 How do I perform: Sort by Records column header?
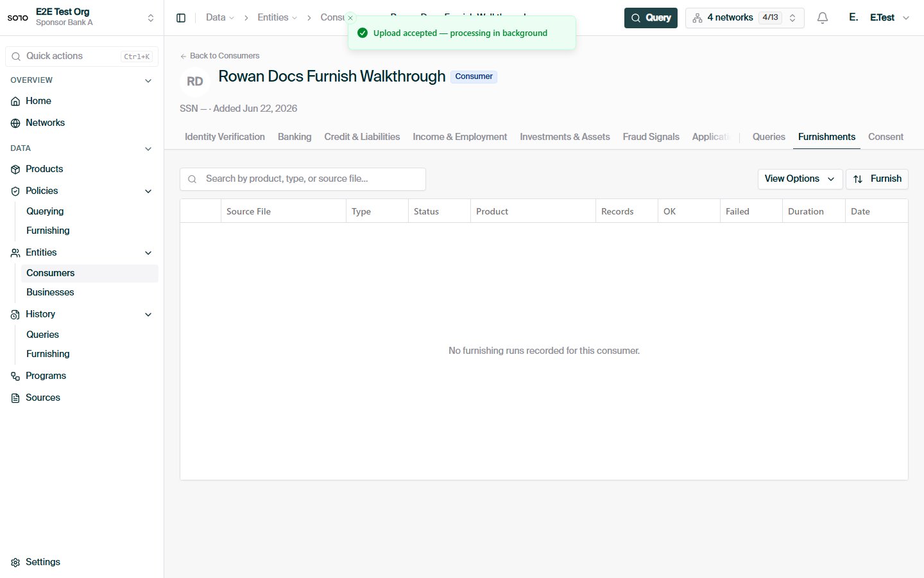coord(627,211)
